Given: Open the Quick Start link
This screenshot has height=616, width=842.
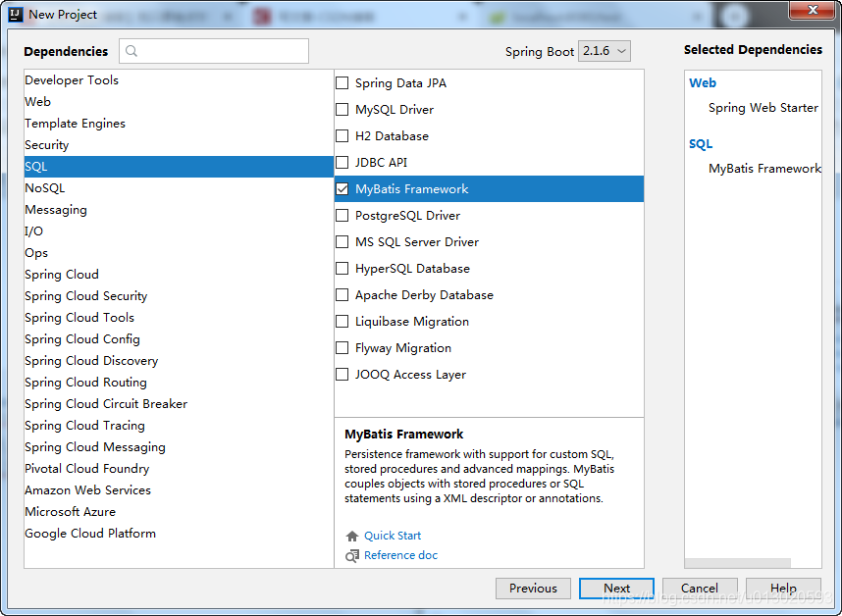Looking at the screenshot, I should point(393,536).
